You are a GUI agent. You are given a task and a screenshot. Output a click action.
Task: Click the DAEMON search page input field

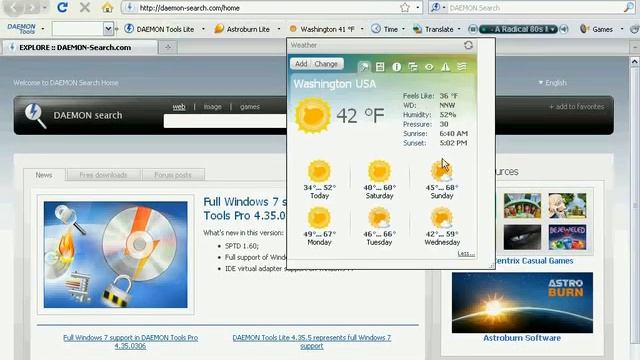pos(225,121)
